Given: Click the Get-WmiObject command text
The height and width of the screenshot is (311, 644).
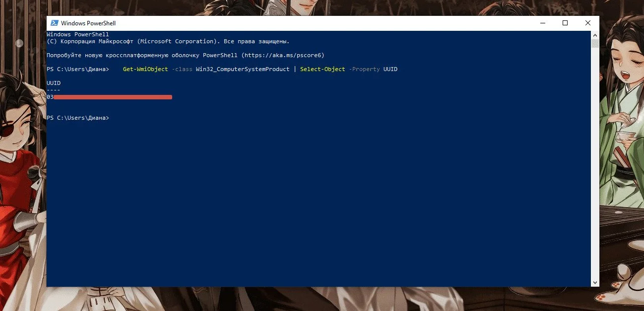Looking at the screenshot, I should (x=145, y=69).
